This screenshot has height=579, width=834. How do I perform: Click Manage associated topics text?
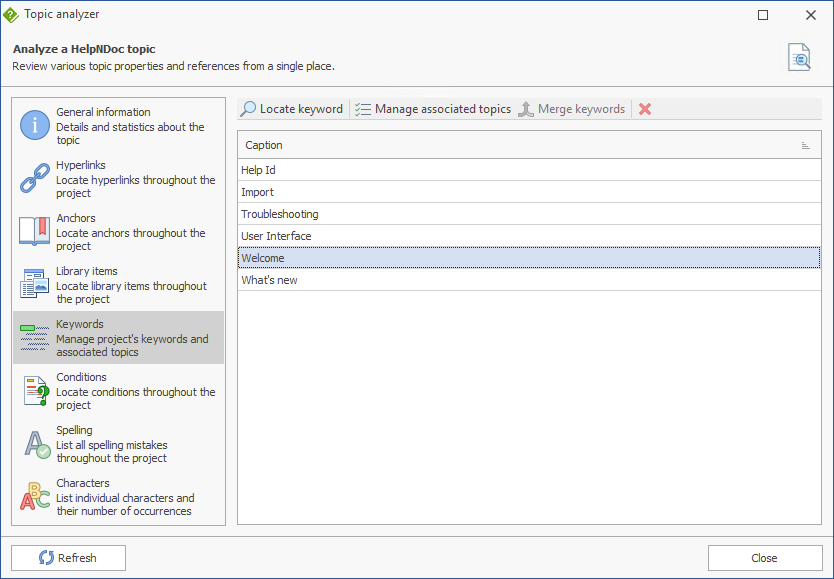pos(443,109)
